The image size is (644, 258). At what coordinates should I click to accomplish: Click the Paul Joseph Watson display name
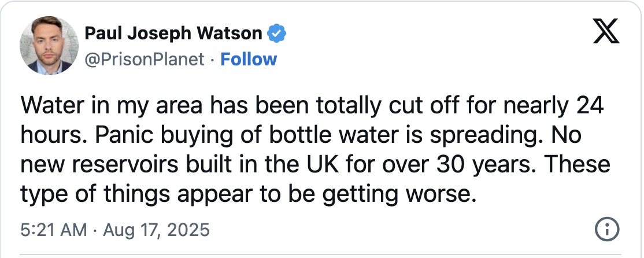(173, 34)
